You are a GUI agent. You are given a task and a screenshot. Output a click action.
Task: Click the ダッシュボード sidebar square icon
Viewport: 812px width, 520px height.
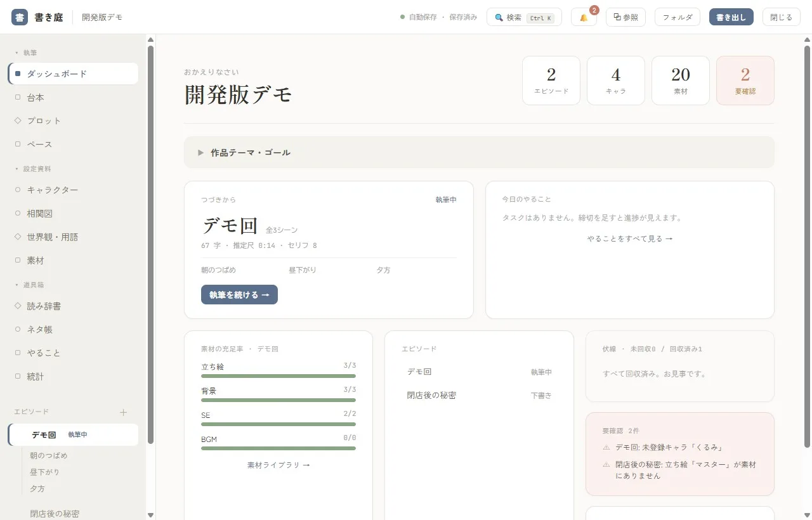18,74
